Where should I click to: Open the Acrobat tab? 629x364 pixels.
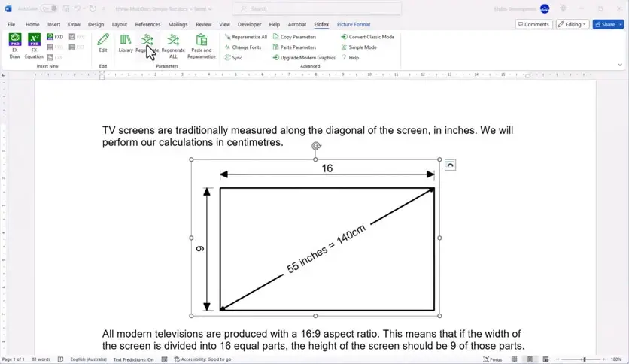coord(297,25)
